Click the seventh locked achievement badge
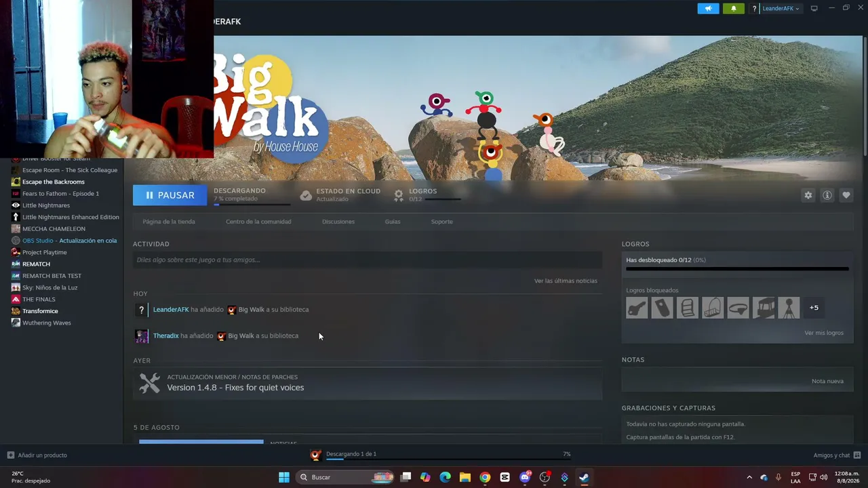The image size is (868, 488). (x=789, y=308)
